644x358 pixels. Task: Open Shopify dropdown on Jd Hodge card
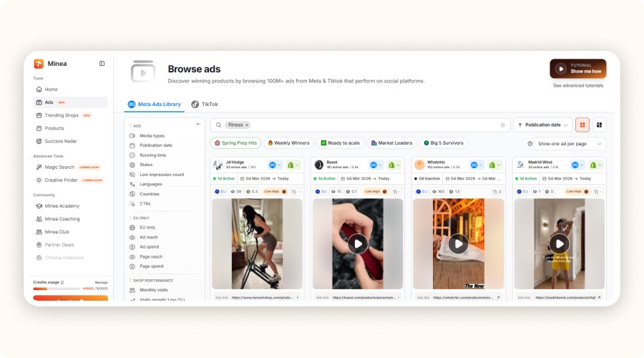point(293,165)
